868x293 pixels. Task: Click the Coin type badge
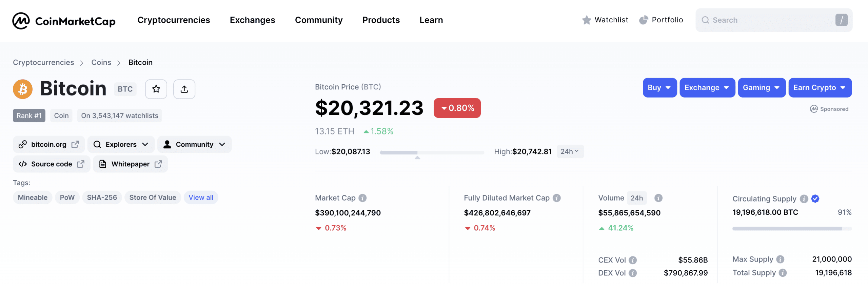coord(61,116)
